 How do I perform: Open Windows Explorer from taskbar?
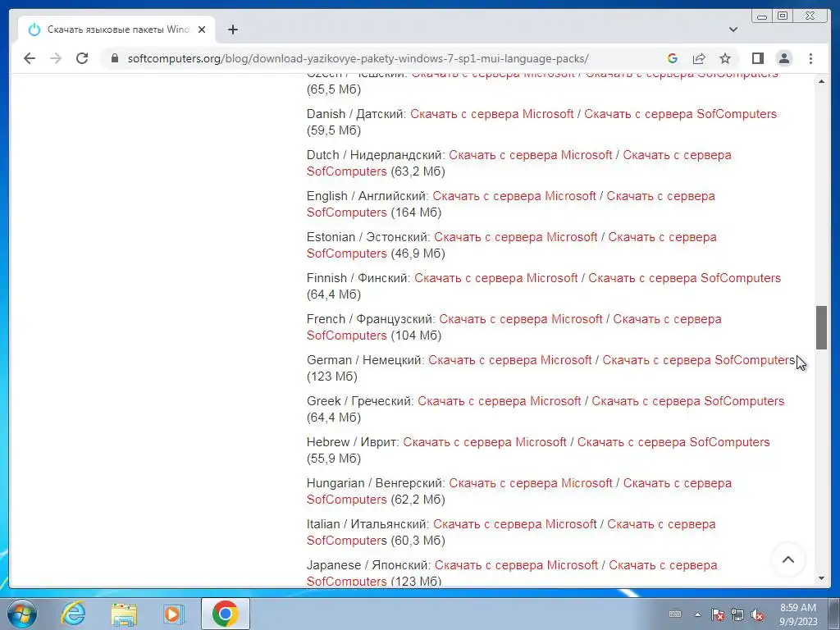(124, 614)
